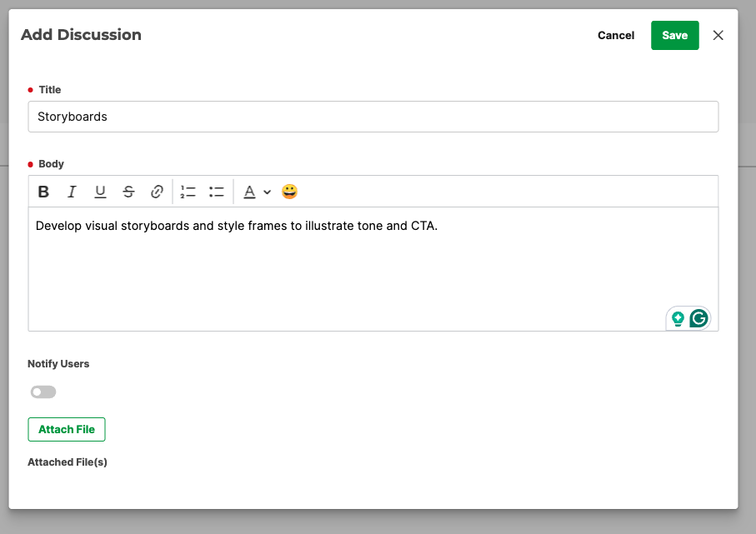This screenshot has width=756, height=534.
Task: Open the emoji picker
Action: coord(290,192)
